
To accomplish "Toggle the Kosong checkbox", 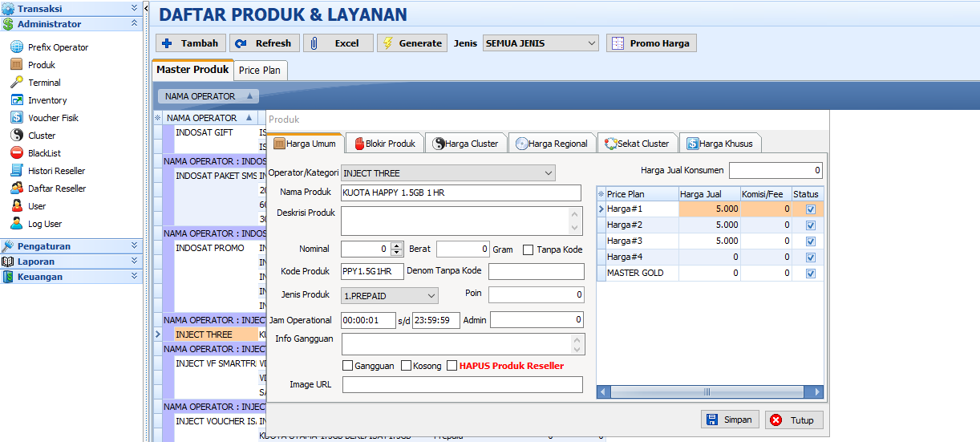I will pyautogui.click(x=407, y=366).
